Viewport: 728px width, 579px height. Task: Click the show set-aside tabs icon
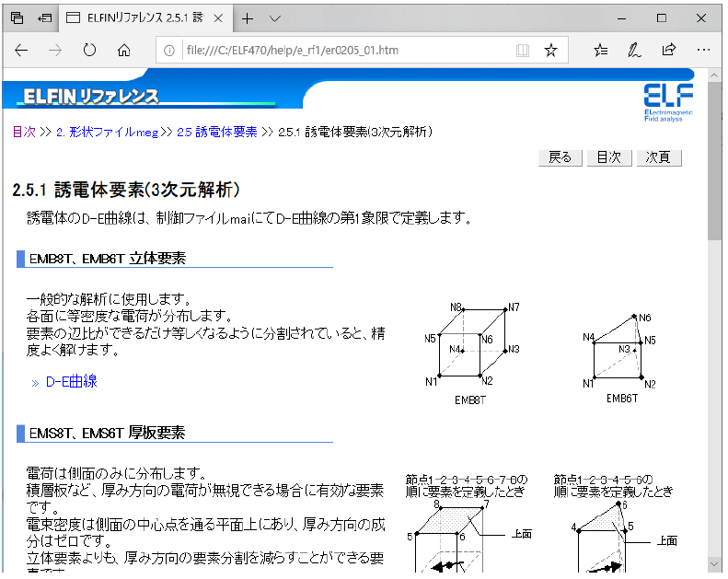[44, 18]
